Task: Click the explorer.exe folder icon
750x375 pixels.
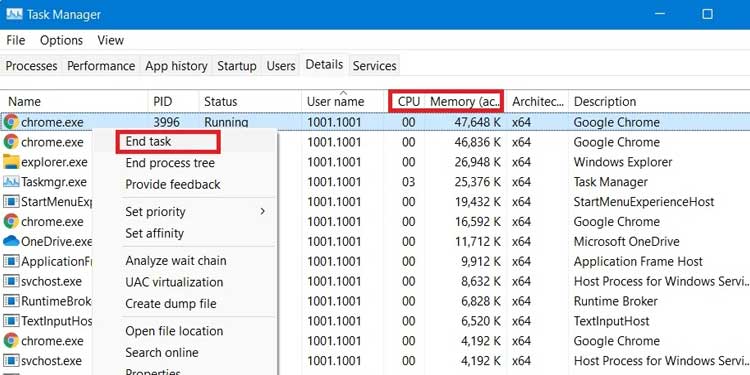Action: (11, 162)
